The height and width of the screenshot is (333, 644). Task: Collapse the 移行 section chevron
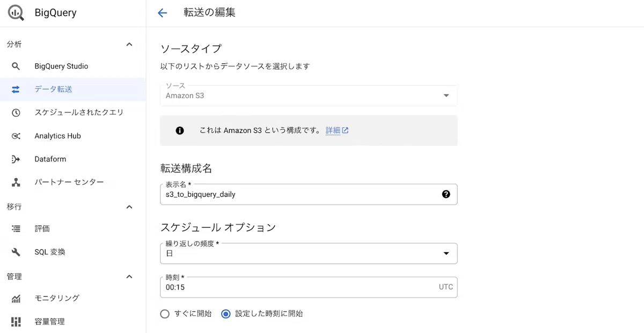coord(129,207)
